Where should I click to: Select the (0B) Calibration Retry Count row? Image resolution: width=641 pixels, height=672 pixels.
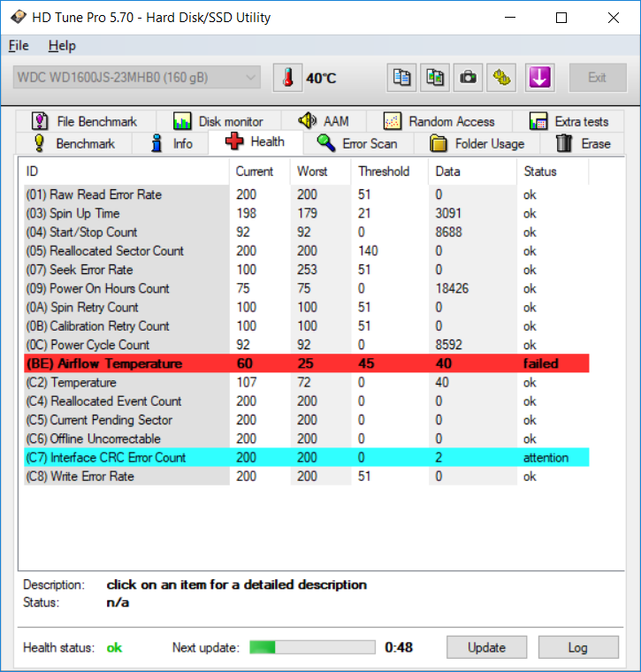307,326
